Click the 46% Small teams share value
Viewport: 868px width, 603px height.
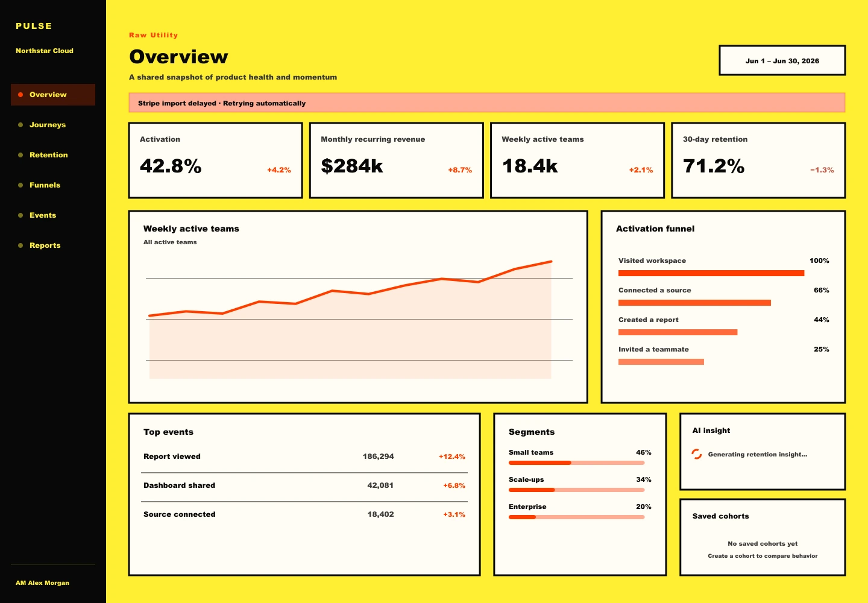[644, 452]
